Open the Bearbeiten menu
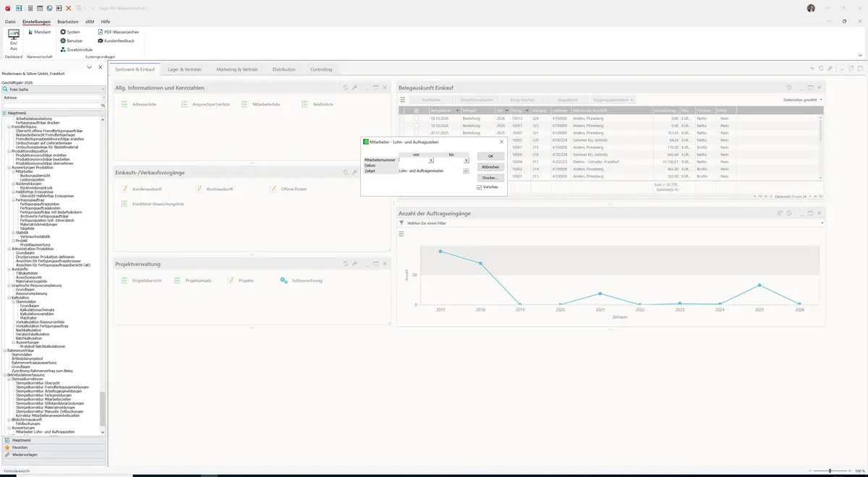 [x=67, y=22]
